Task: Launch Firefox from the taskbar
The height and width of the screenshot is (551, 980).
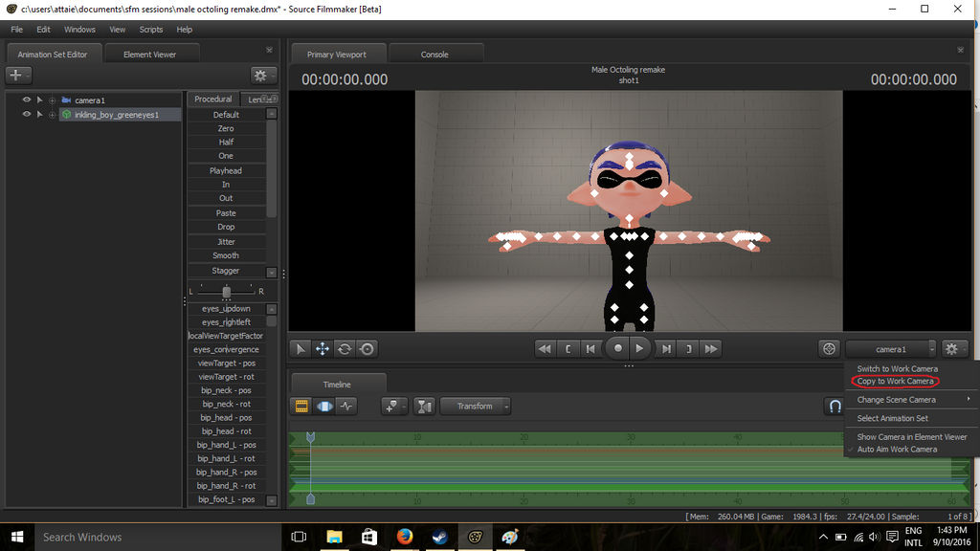Action: pos(405,537)
